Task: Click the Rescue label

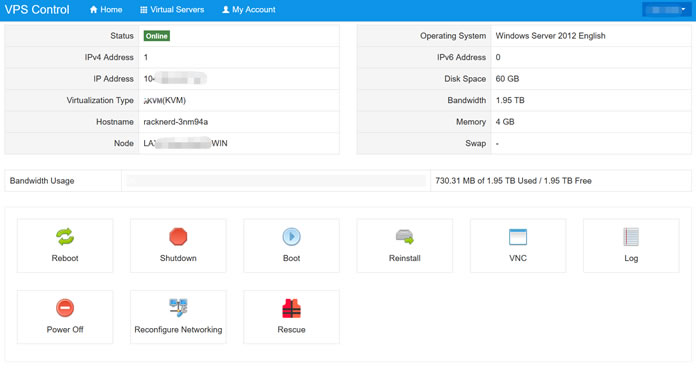Action: click(x=291, y=330)
